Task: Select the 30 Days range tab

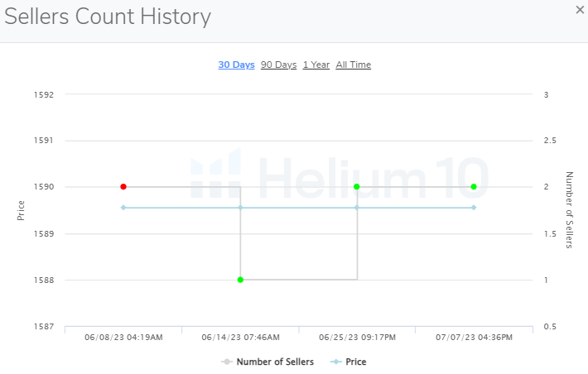Action: coord(236,65)
